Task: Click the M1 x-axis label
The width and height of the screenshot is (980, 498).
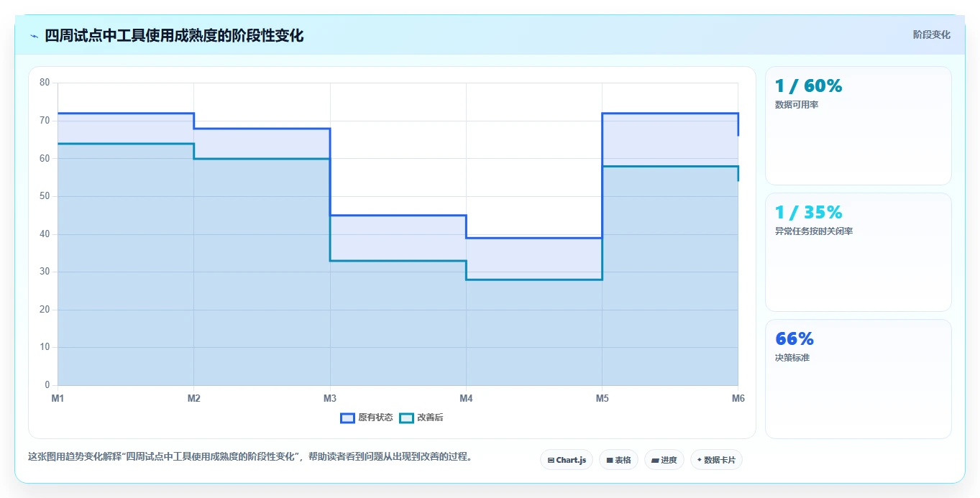Action: coord(58,398)
